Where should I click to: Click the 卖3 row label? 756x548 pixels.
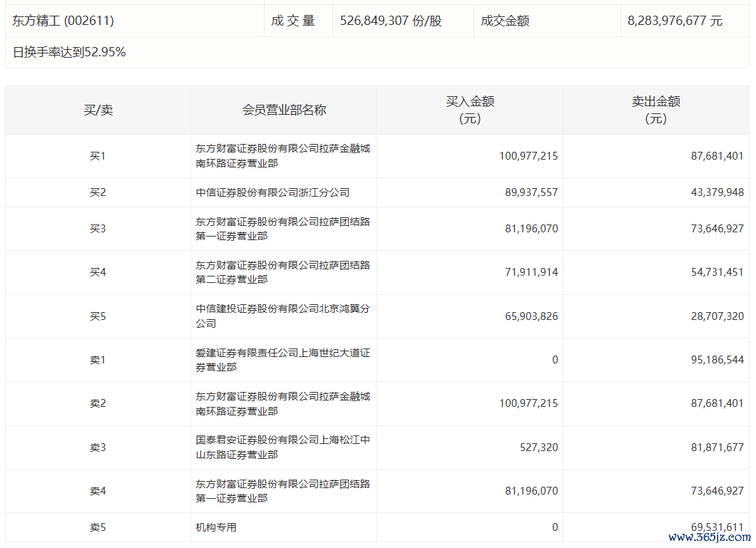tap(98, 448)
